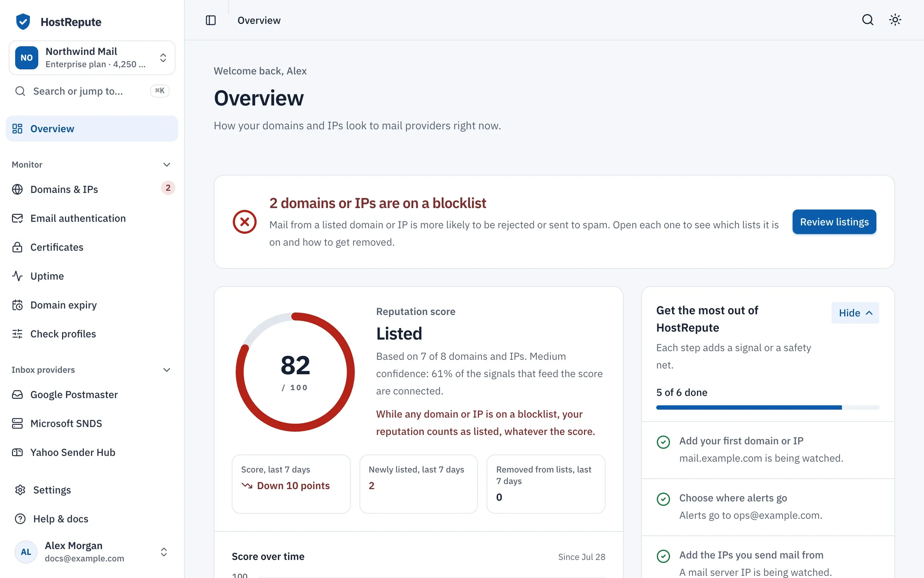Open the Northwind Mail workspace switcher
Image resolution: width=924 pixels, height=578 pixels.
point(92,58)
